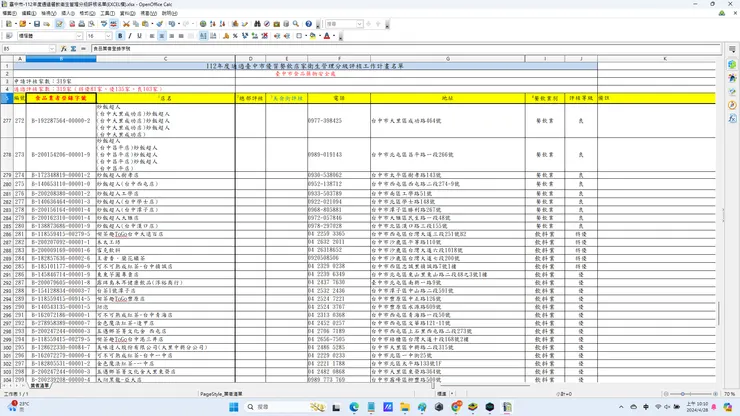The height and width of the screenshot is (416, 740).
Task: Insert a hyperlink using the globe icon
Action: pos(203,24)
